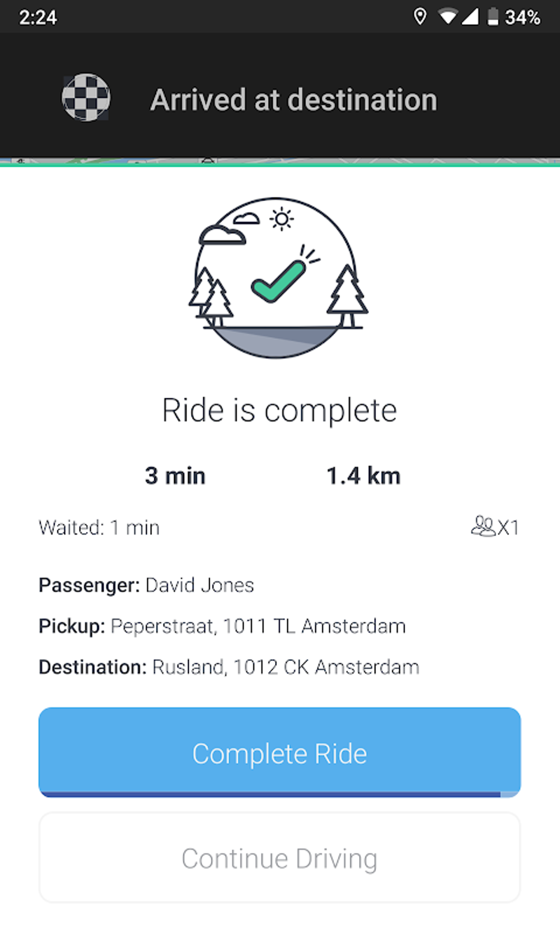Tap the battery status icon

coord(493,16)
